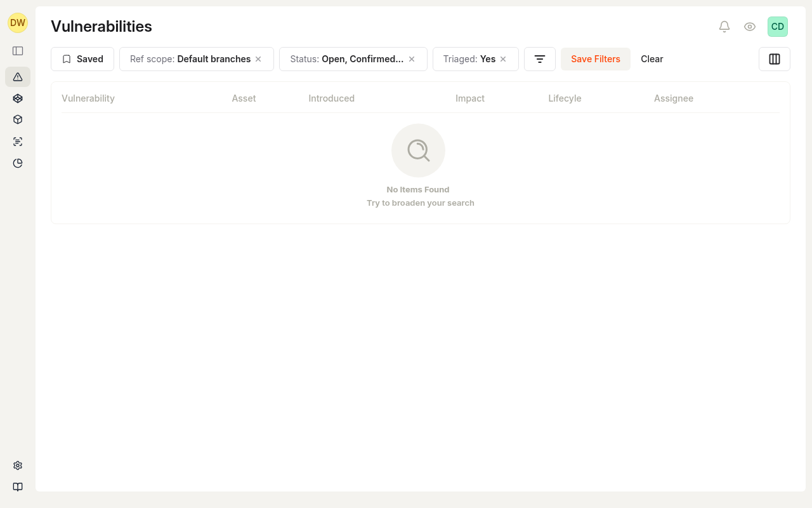Open notifications via the bell icon
The width and height of the screenshot is (812, 508).
coord(724,27)
